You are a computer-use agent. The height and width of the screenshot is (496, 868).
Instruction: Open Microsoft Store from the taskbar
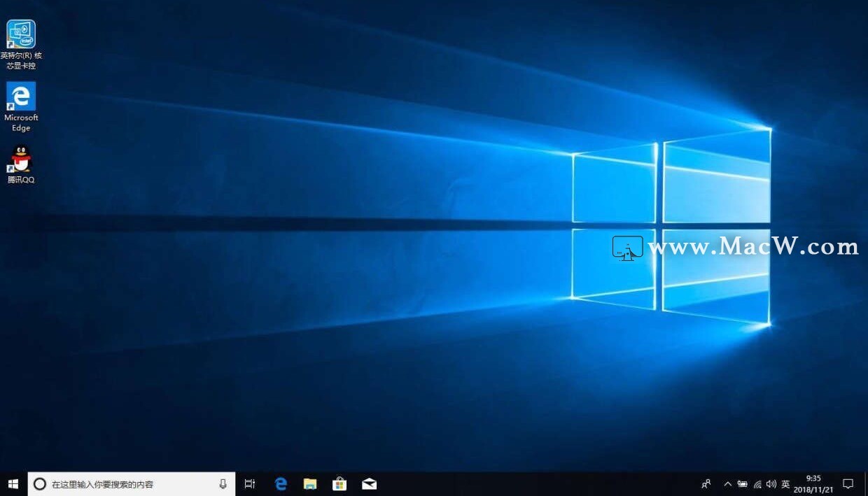[x=339, y=483]
